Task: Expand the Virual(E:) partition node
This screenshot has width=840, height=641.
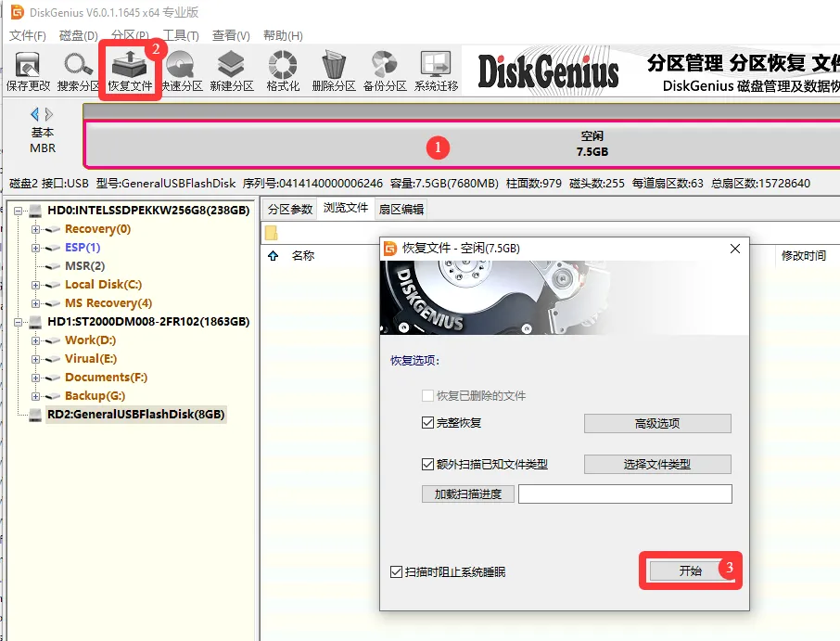Action: click(35, 359)
